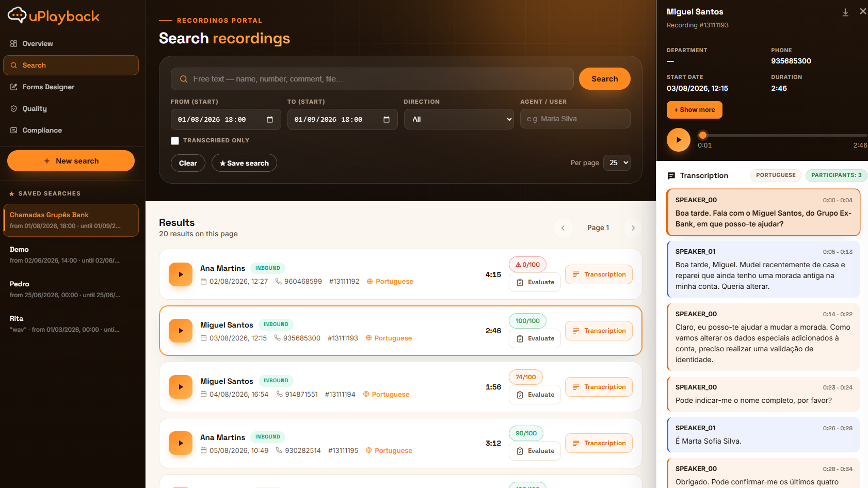The width and height of the screenshot is (868, 488).
Task: Seek on the recording playback progress bar
Action: pos(782,135)
